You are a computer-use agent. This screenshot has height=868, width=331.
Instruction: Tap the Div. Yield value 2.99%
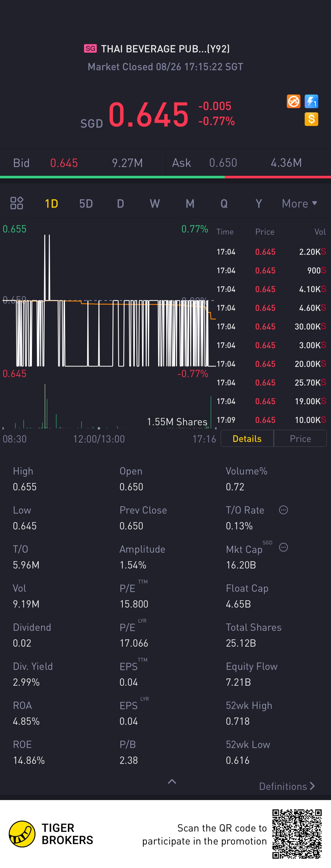tap(26, 682)
